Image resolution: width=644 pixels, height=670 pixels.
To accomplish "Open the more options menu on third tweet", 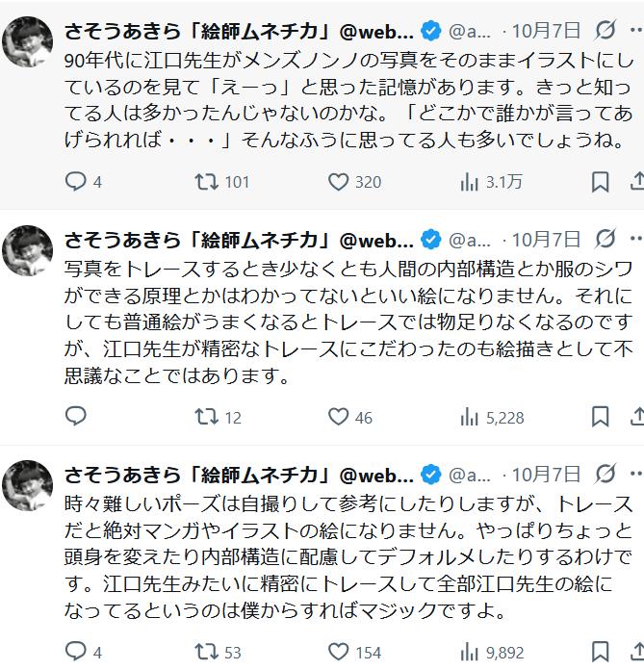I will pos(636,475).
